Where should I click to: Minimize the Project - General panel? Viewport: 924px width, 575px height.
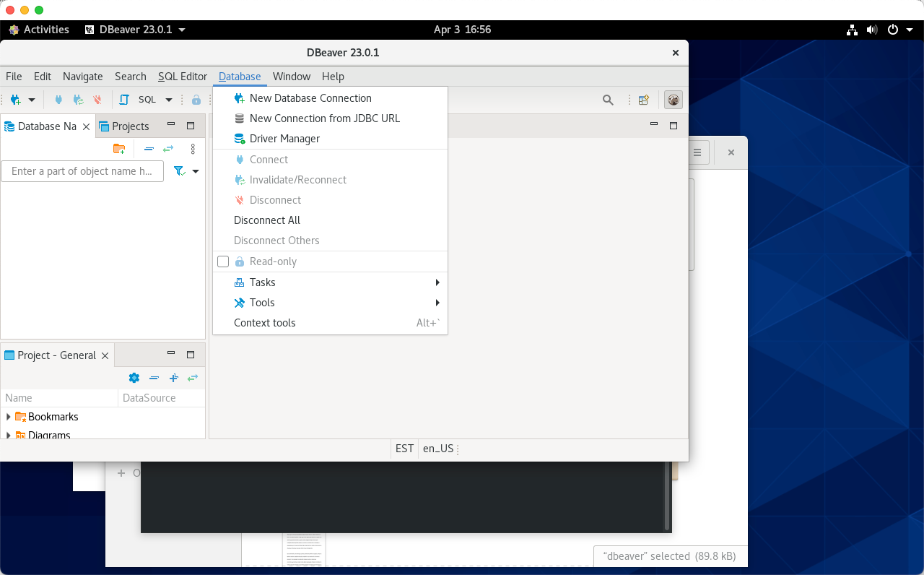tap(171, 354)
